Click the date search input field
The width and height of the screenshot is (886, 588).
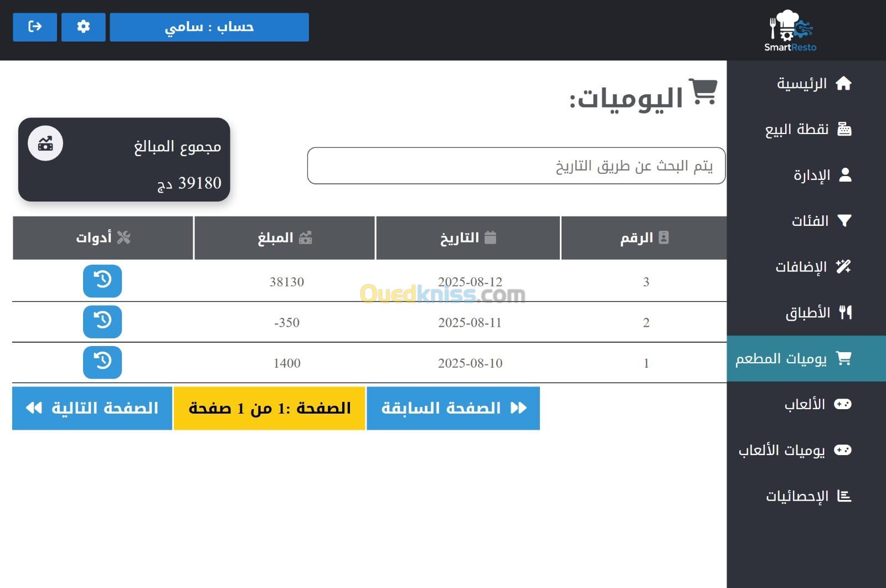[516, 166]
